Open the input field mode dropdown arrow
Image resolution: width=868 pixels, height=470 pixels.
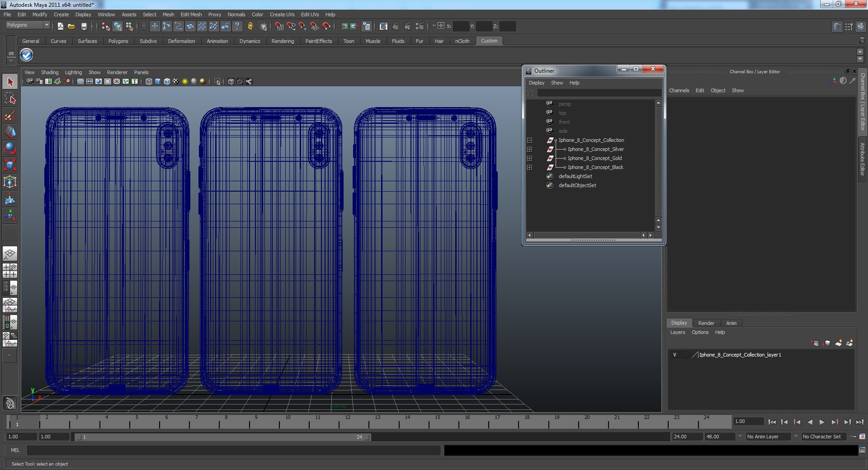[x=434, y=26]
